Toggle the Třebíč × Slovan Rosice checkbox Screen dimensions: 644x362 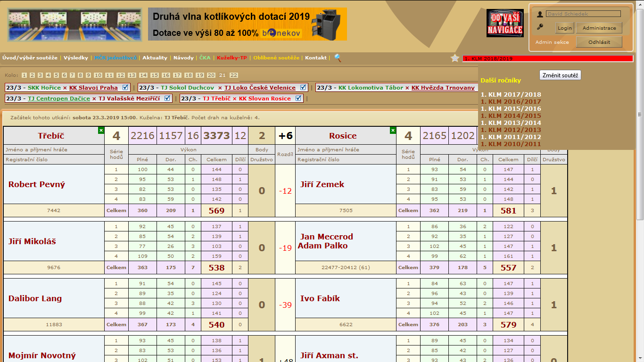click(x=298, y=98)
